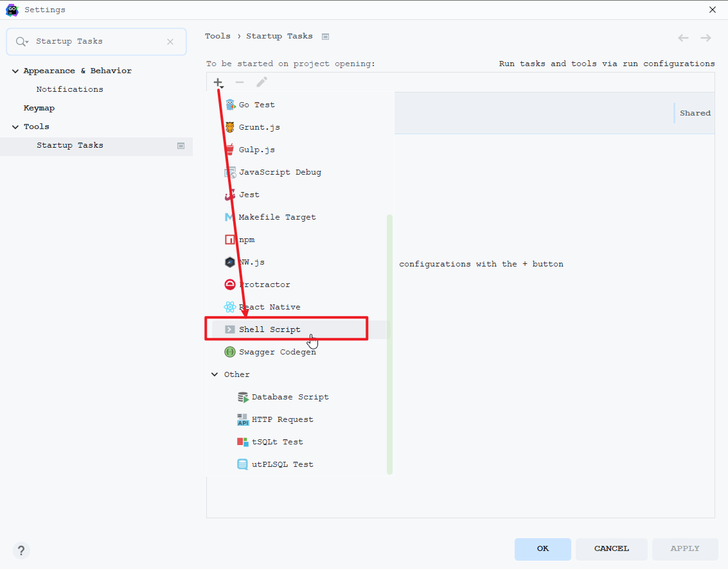Click the settings search input field

[96, 42]
